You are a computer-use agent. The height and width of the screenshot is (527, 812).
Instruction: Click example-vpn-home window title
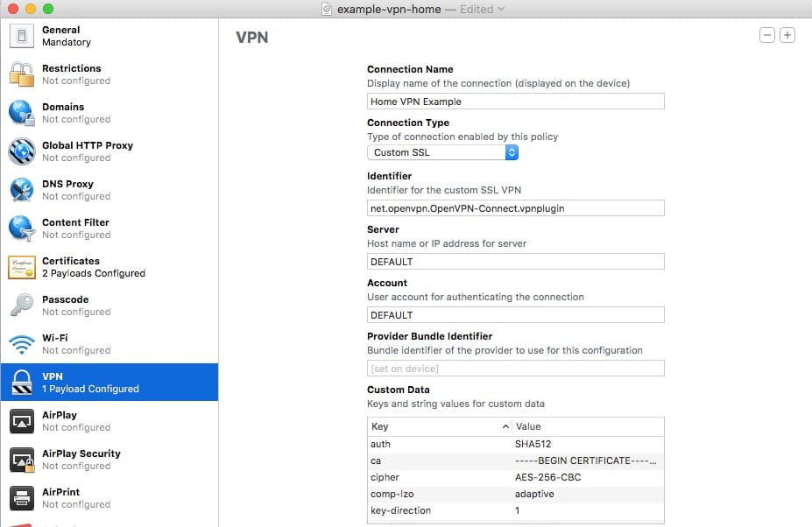(389, 9)
